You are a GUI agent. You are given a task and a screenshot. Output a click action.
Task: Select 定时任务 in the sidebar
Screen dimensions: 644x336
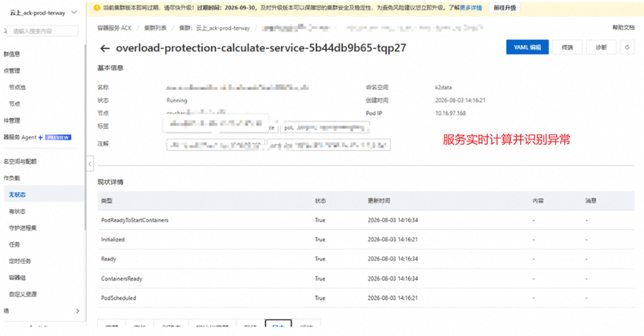tap(19, 261)
